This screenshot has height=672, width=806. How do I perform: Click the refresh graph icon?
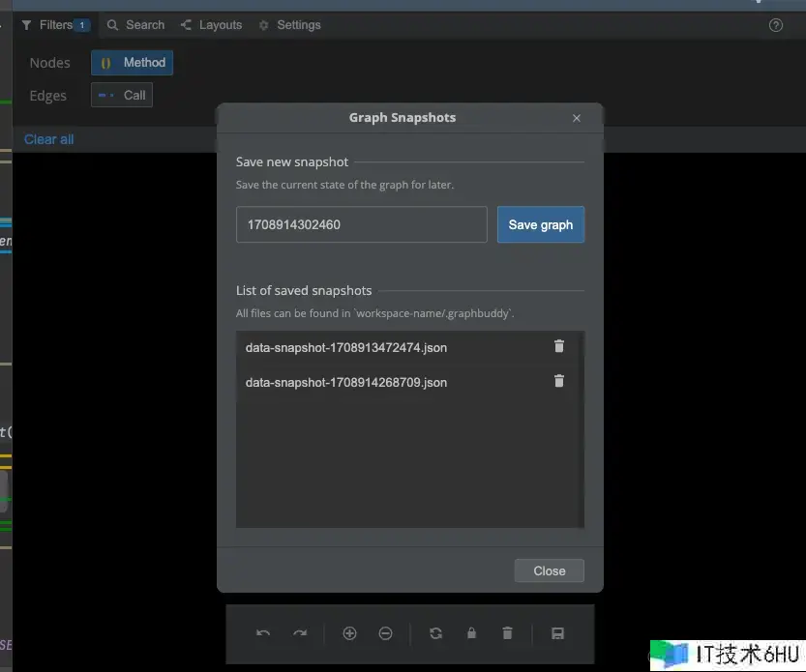435,633
